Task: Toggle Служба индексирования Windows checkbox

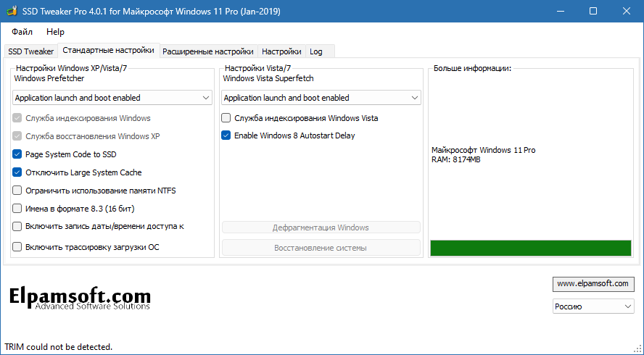Action: tap(17, 118)
